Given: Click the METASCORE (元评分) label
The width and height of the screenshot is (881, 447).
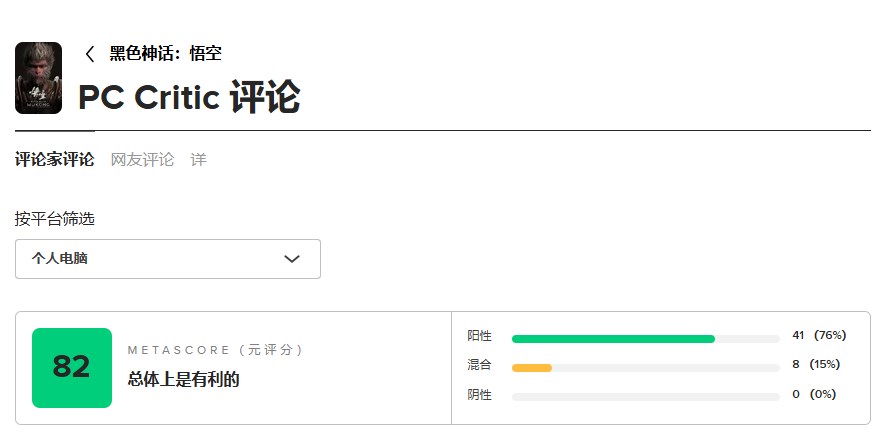Looking at the screenshot, I should [x=215, y=350].
